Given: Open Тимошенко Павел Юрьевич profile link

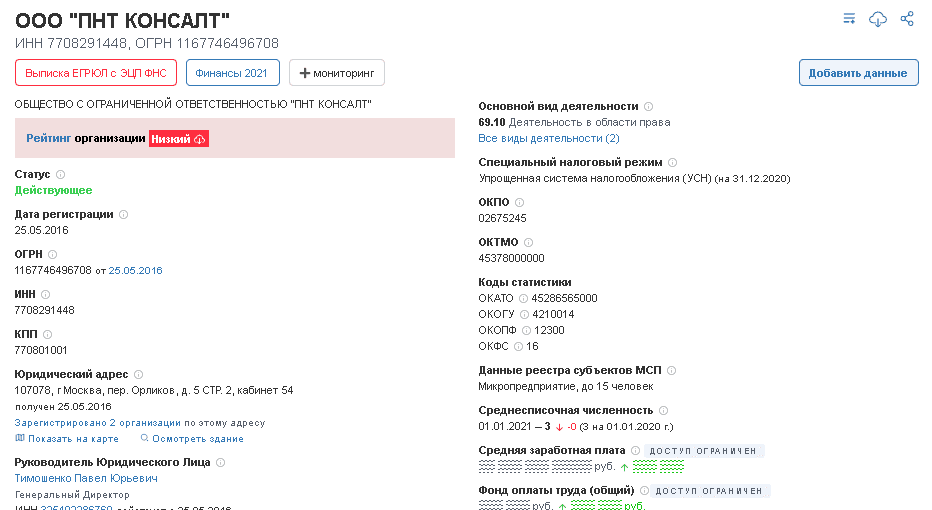Looking at the screenshot, I should (x=86, y=478).
